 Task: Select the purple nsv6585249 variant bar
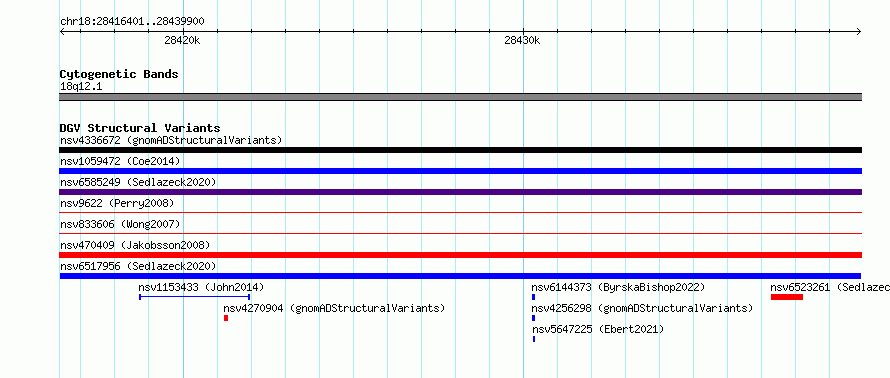click(x=460, y=192)
